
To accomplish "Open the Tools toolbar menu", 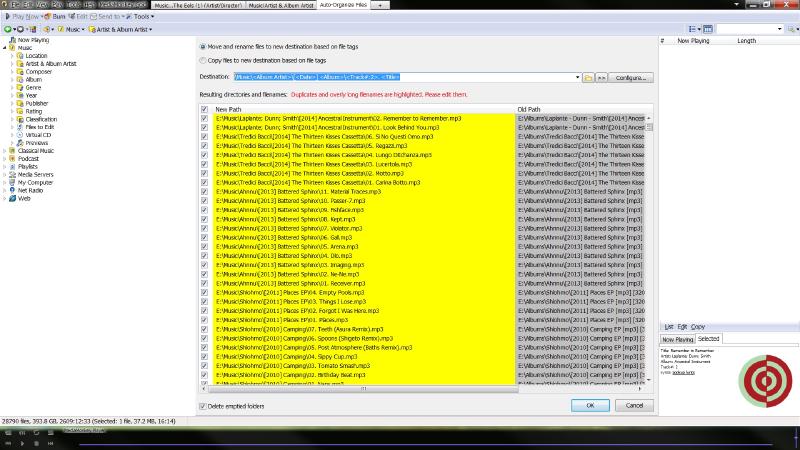I will pos(140,16).
